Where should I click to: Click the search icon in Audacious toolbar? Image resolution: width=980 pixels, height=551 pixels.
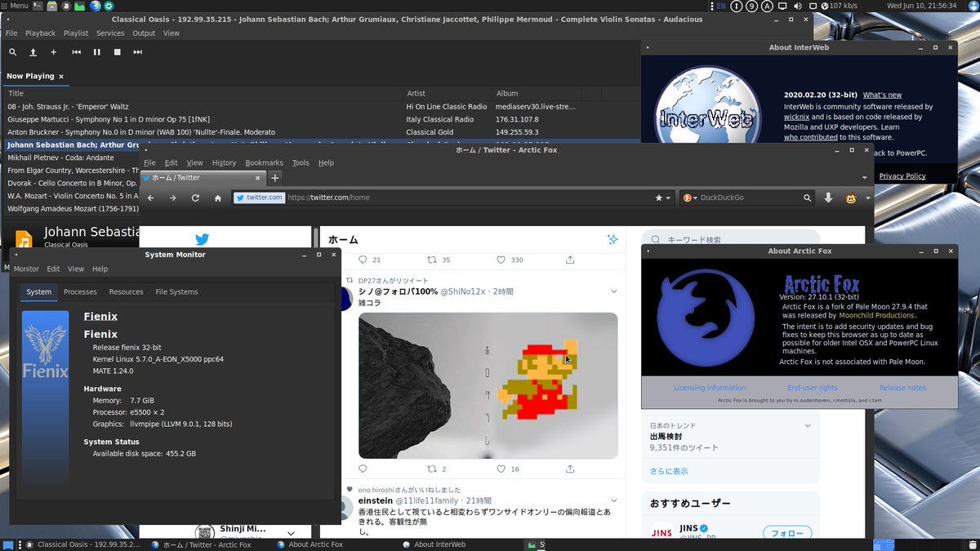[x=12, y=52]
